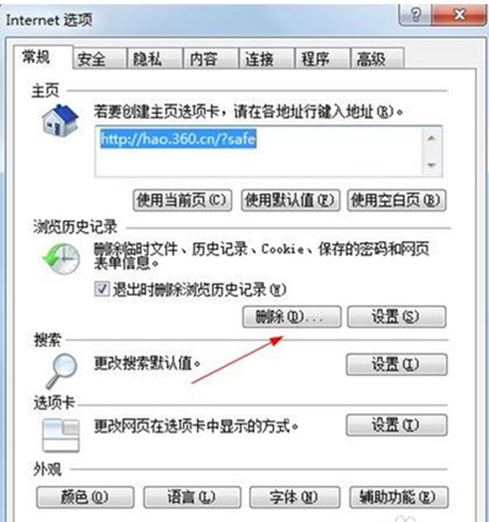Toggle delete browsing history on exit checkbox
489x522 pixels.
(102, 289)
